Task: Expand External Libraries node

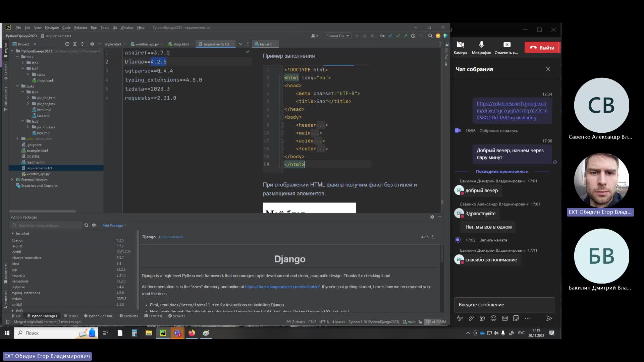Action: pyautogui.click(x=12, y=180)
